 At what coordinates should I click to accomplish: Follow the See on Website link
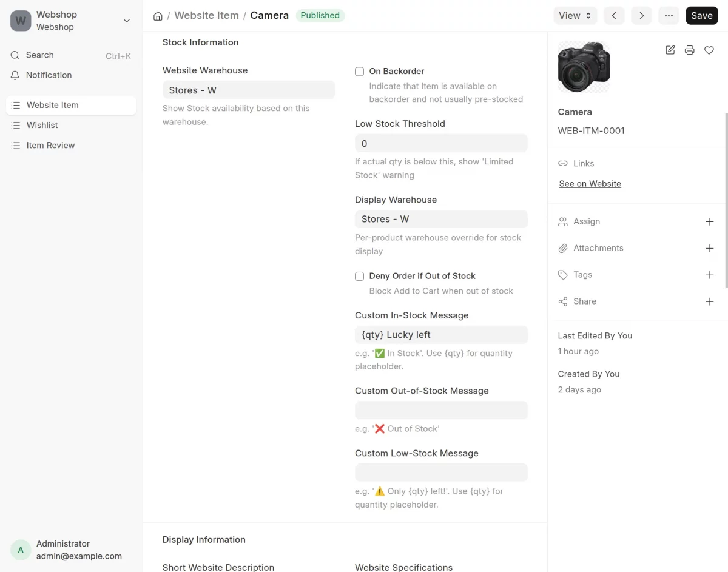point(590,184)
